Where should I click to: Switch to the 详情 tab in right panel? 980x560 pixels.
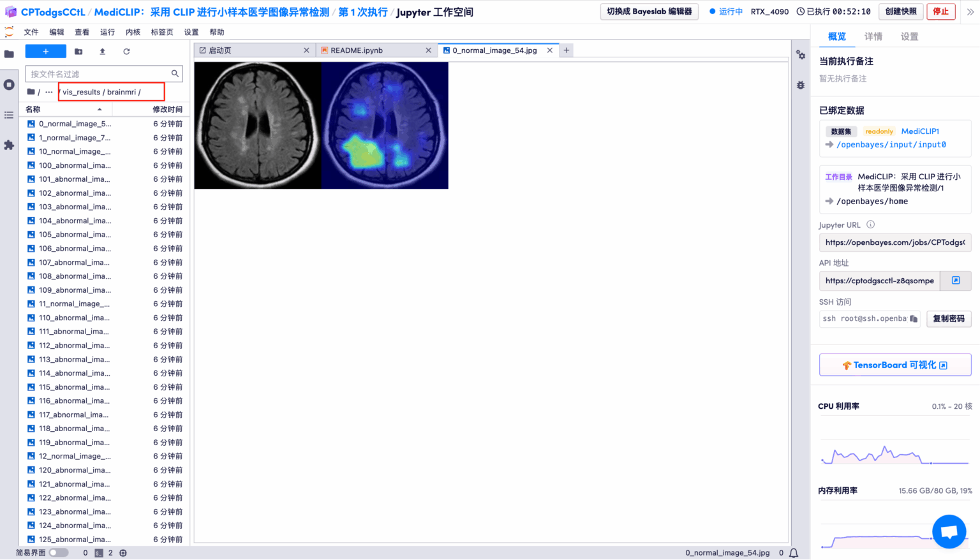[x=873, y=36]
